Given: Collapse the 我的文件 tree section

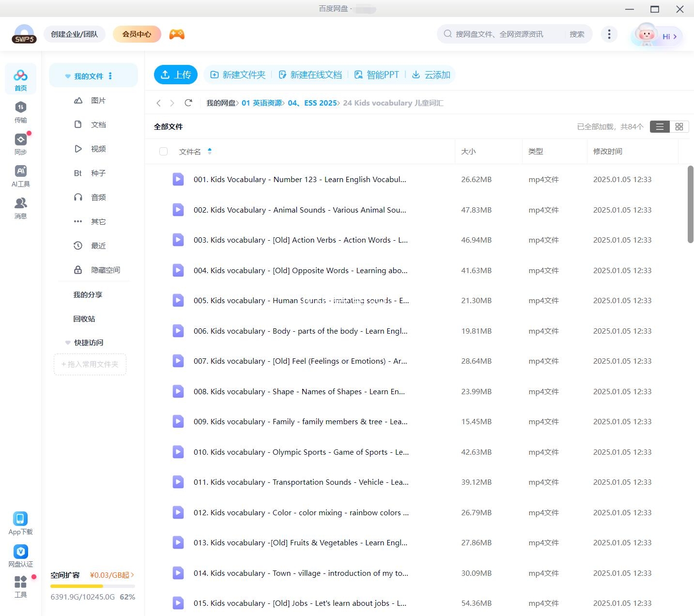Looking at the screenshot, I should click(68, 77).
